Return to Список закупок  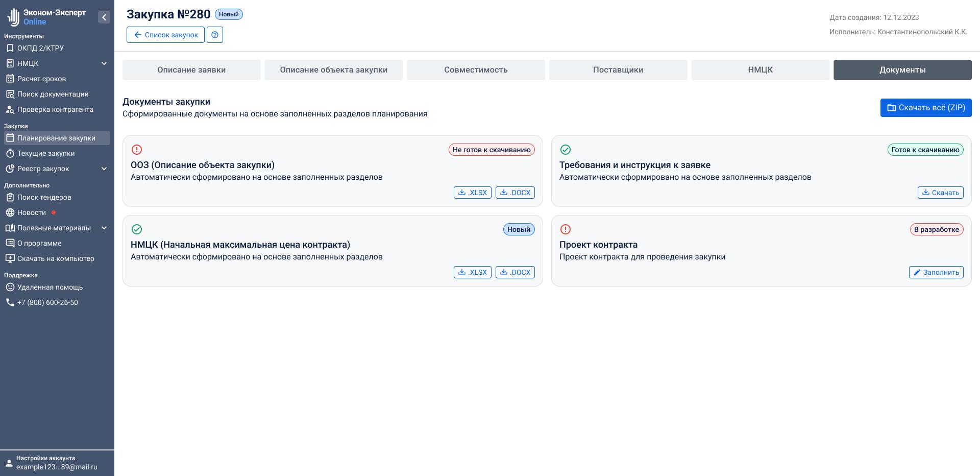click(x=165, y=35)
